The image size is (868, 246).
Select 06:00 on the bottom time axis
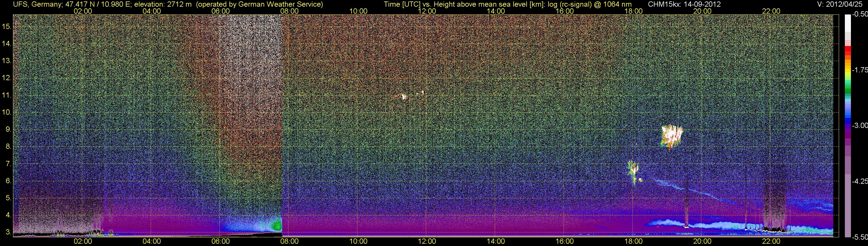click(x=220, y=241)
